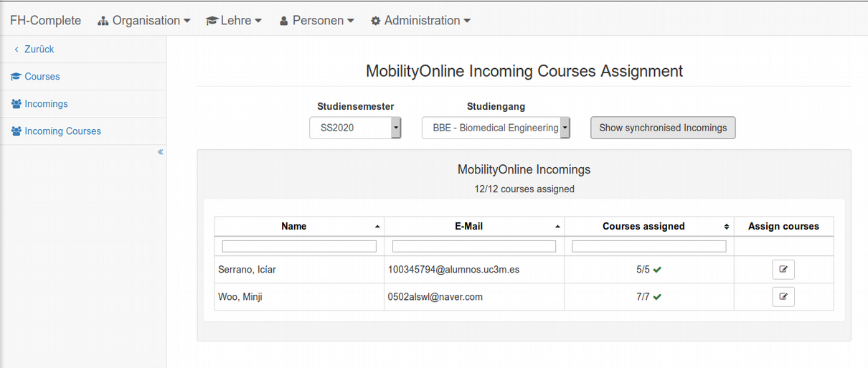Open the Administration menu
868x368 pixels.
click(x=420, y=21)
